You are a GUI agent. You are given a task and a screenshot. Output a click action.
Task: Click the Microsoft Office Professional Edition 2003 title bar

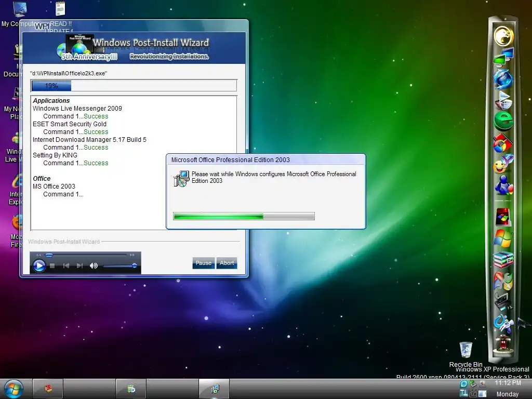pyautogui.click(x=265, y=160)
